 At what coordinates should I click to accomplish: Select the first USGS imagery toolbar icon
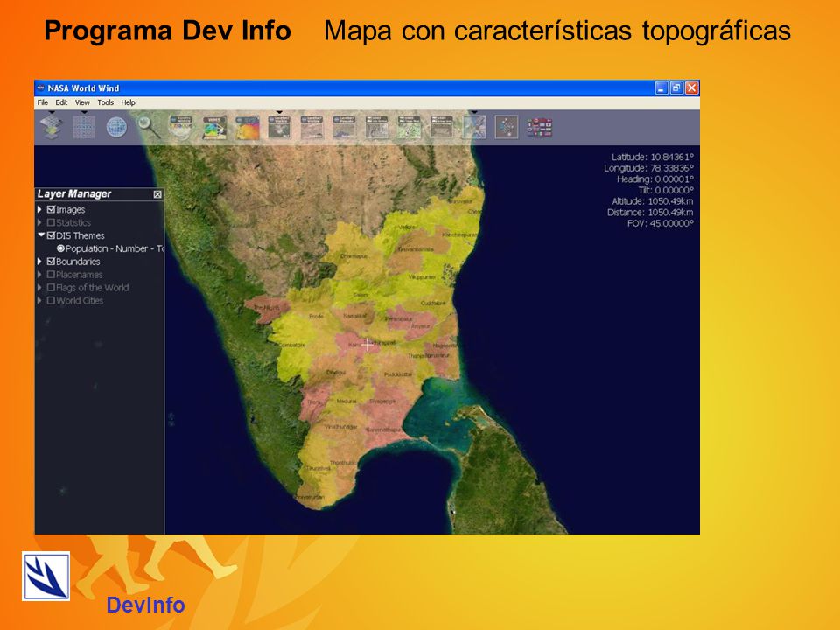click(x=377, y=127)
